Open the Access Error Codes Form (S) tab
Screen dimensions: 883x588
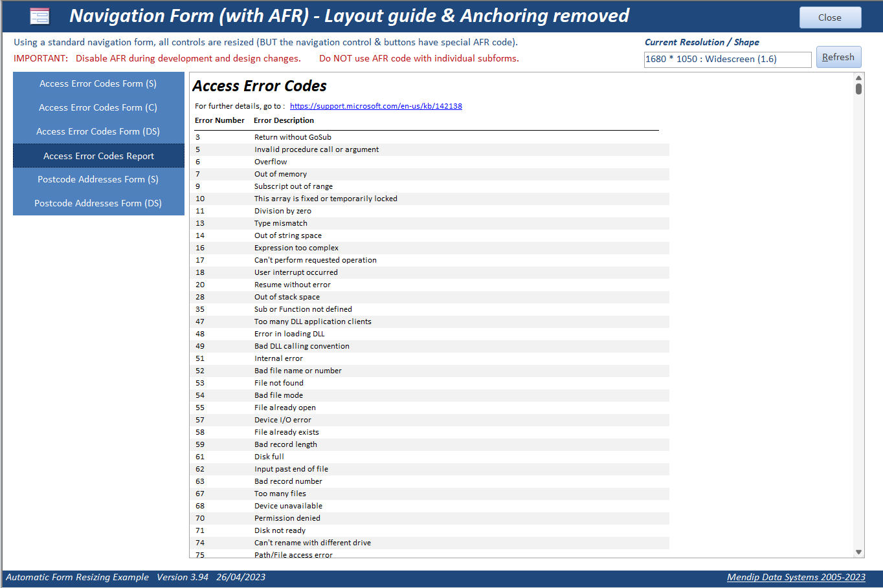point(98,83)
